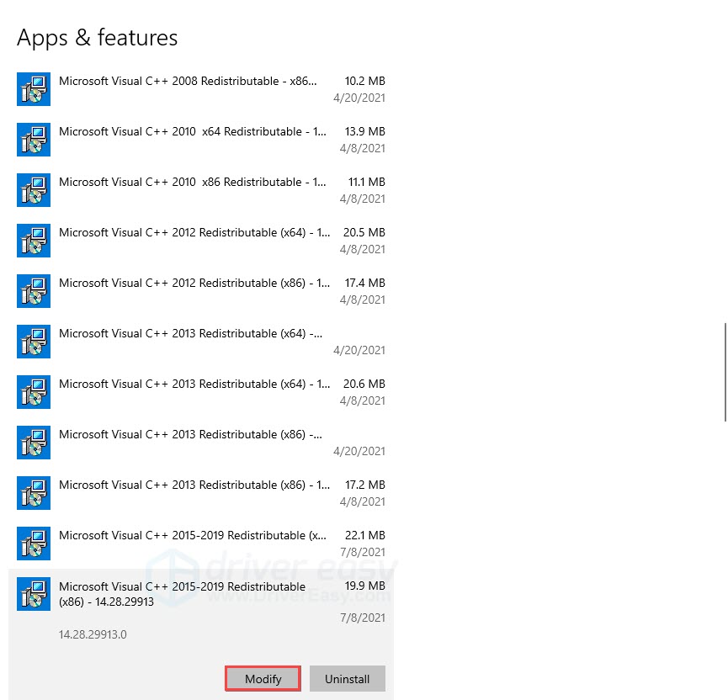Screen dimensions: 728x700
Task: Click the first Visual C++ 2013 (x64) icon
Action: coord(34,342)
